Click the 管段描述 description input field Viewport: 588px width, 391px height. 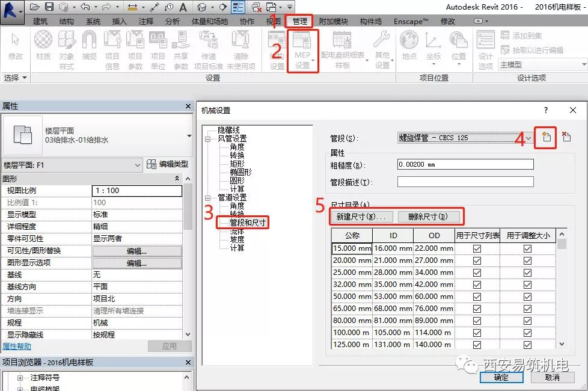coord(465,182)
